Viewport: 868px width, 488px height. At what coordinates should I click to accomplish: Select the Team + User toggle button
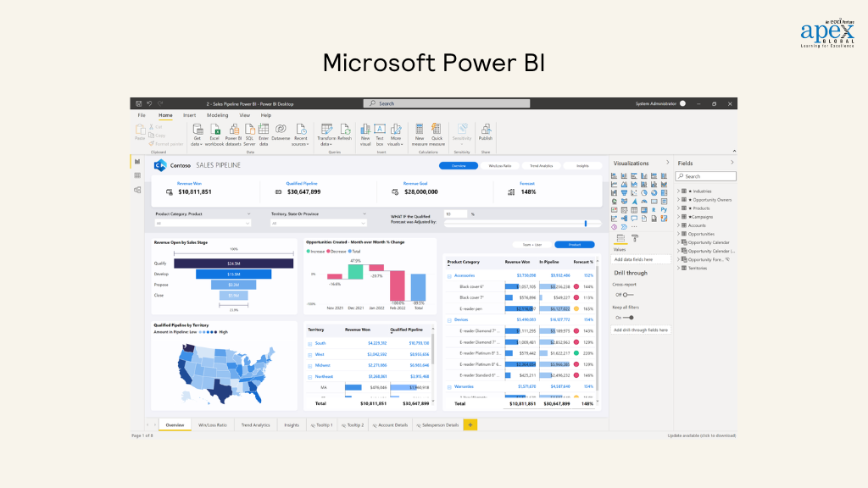pyautogui.click(x=532, y=245)
